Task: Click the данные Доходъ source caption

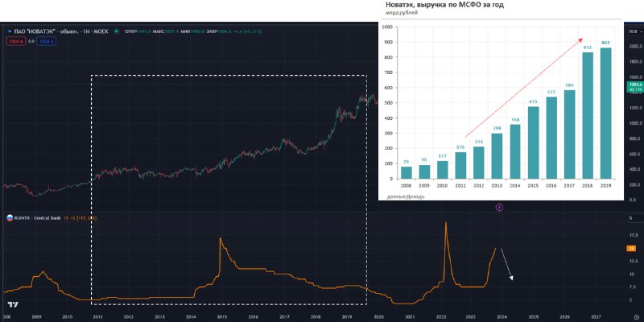Action: [406, 196]
